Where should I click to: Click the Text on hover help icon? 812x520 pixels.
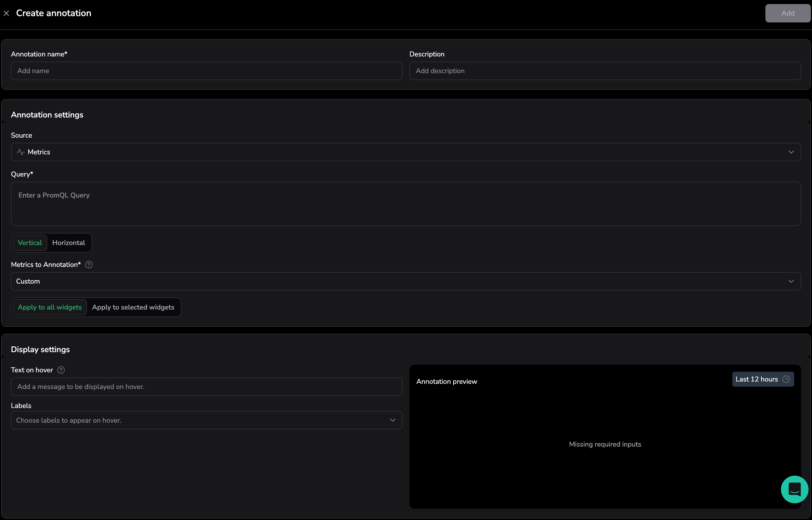(61, 370)
